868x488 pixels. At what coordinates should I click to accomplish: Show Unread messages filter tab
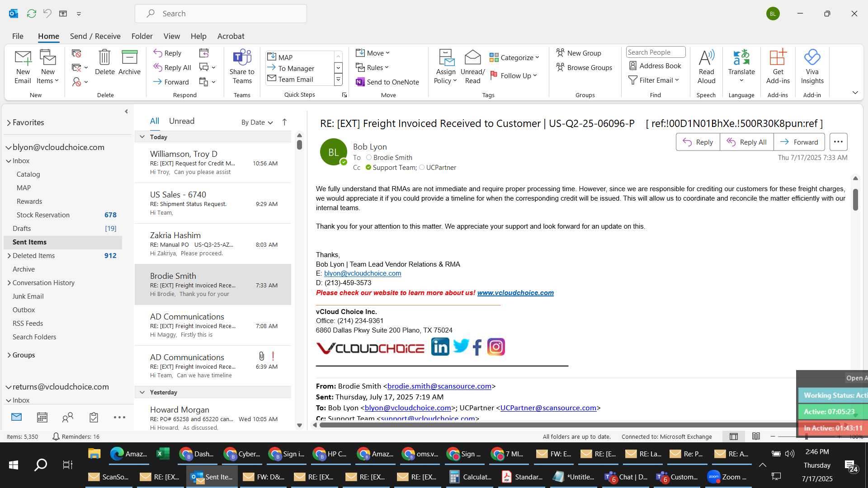point(182,121)
